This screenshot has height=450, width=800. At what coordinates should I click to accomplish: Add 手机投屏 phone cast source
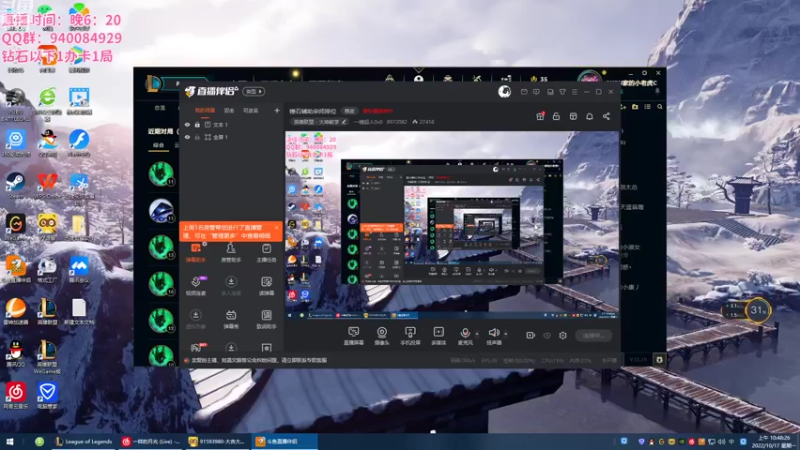click(x=410, y=336)
